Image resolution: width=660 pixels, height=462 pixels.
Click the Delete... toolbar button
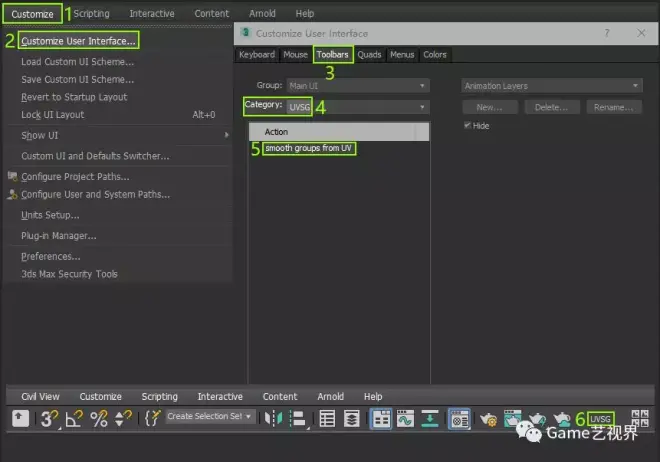[551, 107]
